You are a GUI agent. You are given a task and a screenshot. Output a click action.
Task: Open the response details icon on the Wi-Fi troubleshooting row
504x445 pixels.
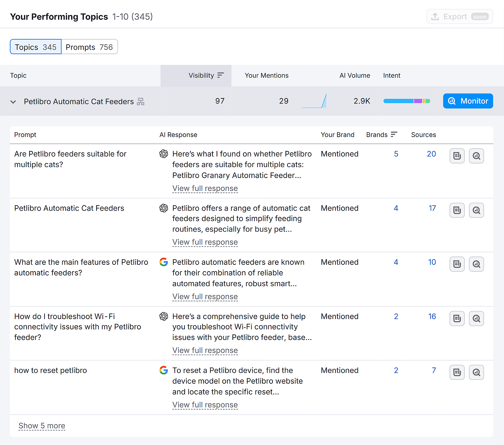point(457,318)
